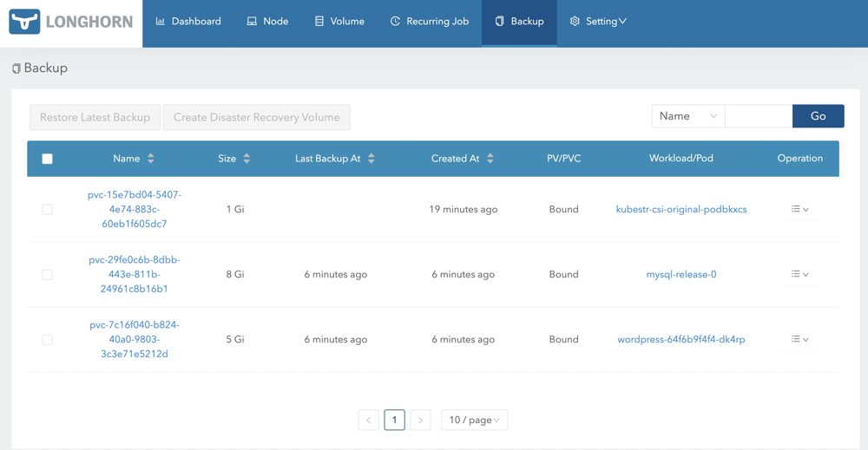Open operation menu for wordpress row

800,339
